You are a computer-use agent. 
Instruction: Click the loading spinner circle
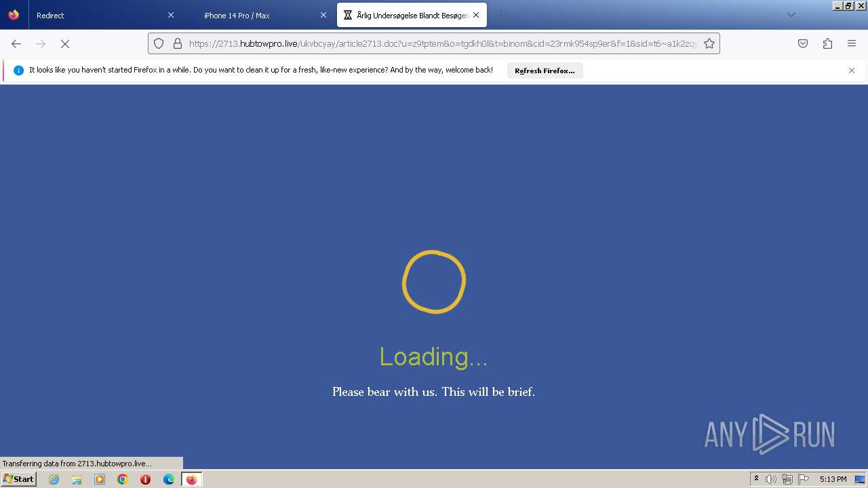point(434,282)
